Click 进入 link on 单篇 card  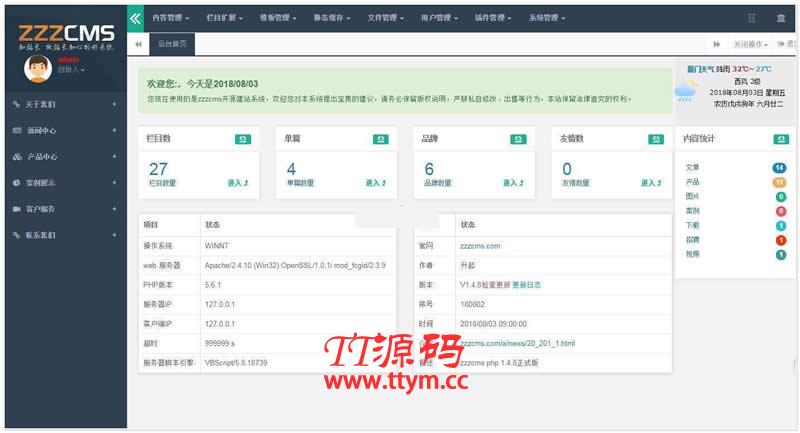(x=376, y=183)
